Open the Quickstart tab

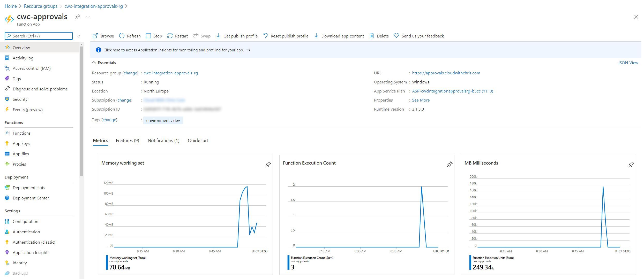pos(198,141)
